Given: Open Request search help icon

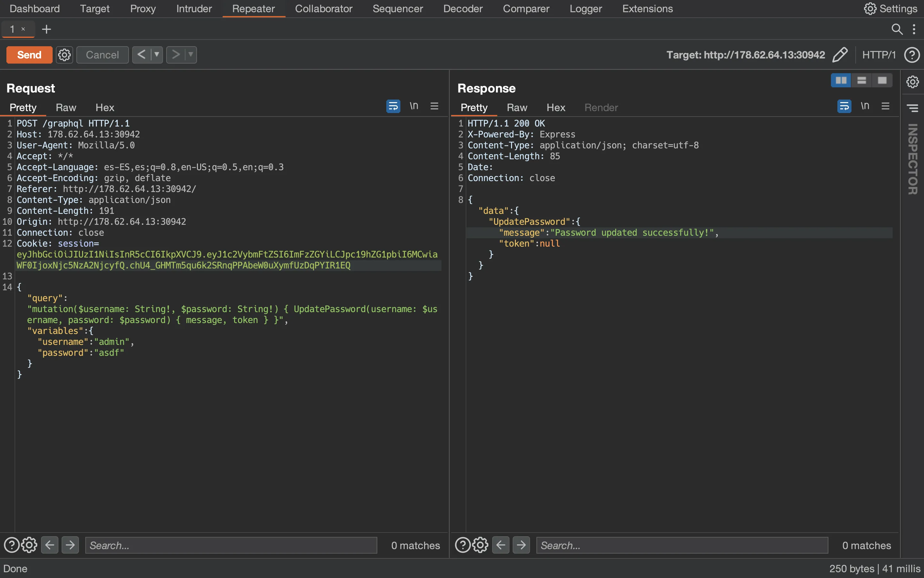Looking at the screenshot, I should [x=12, y=545].
